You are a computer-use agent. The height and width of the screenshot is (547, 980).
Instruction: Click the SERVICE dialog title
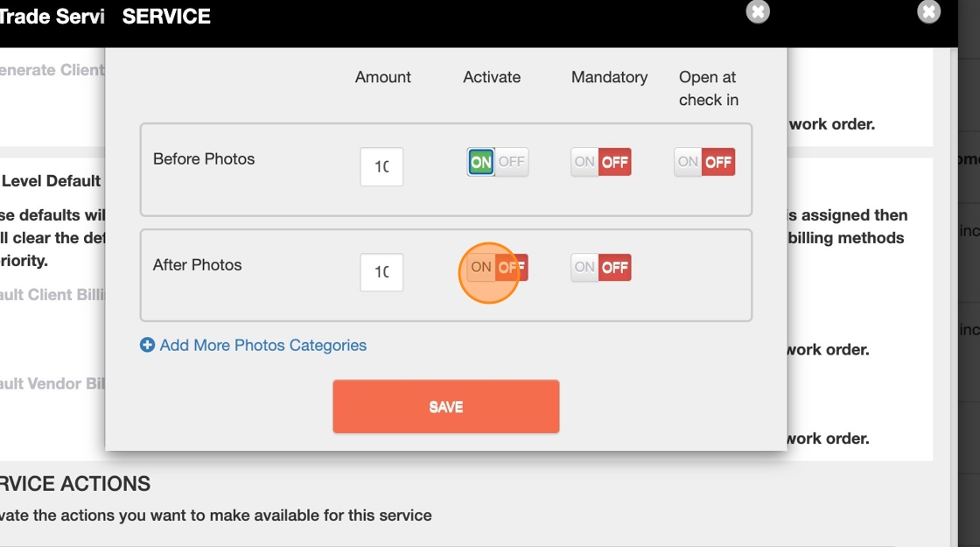[166, 17]
